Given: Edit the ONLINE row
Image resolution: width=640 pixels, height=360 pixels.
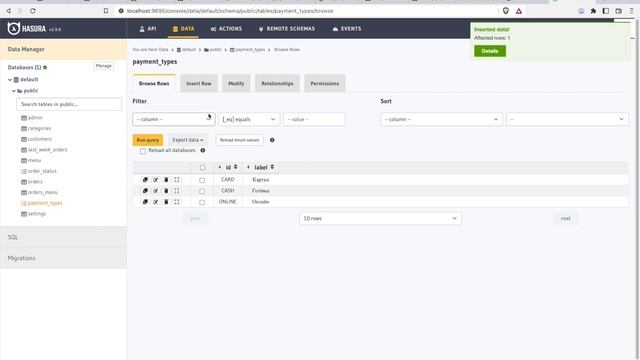Looking at the screenshot, I should click(156, 202).
